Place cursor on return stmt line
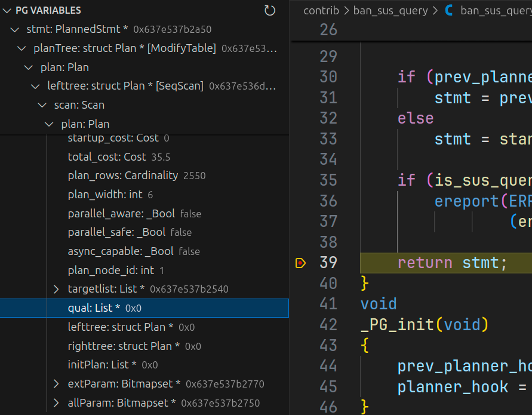The image size is (532, 415). click(453, 263)
